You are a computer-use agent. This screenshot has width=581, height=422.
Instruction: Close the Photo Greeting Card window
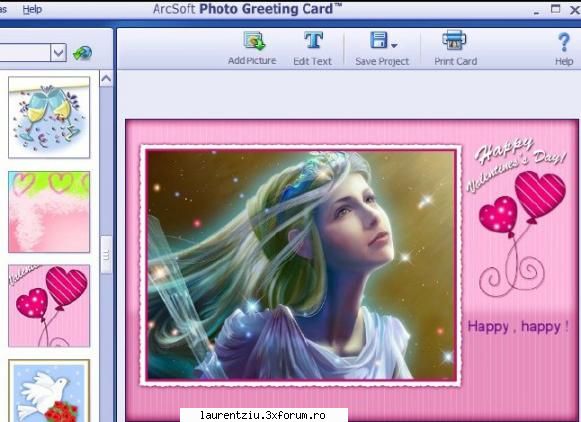(575, 10)
